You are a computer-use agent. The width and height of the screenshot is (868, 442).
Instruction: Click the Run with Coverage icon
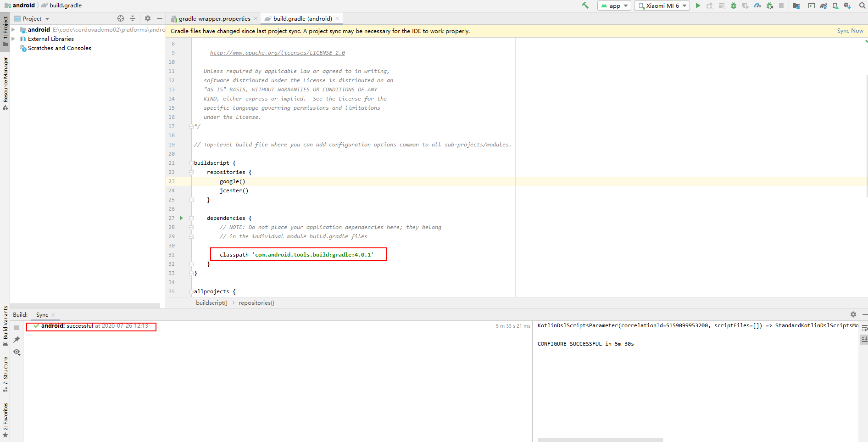[x=746, y=6]
